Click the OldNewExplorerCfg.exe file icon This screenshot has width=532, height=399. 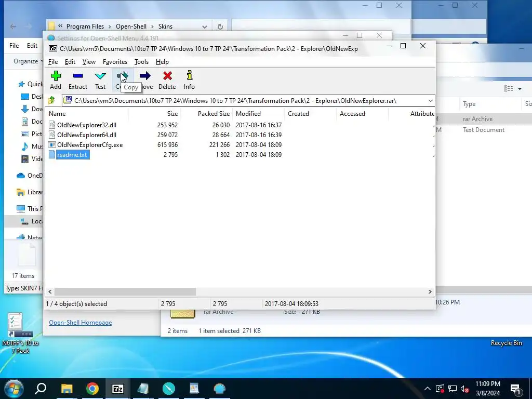[x=52, y=145]
